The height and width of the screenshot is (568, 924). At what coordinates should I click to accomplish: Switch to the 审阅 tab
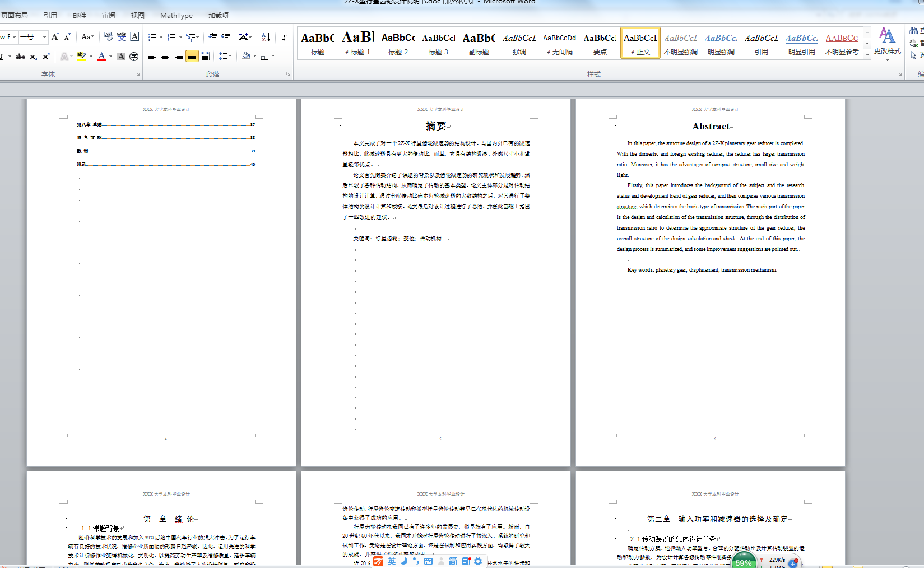point(109,16)
